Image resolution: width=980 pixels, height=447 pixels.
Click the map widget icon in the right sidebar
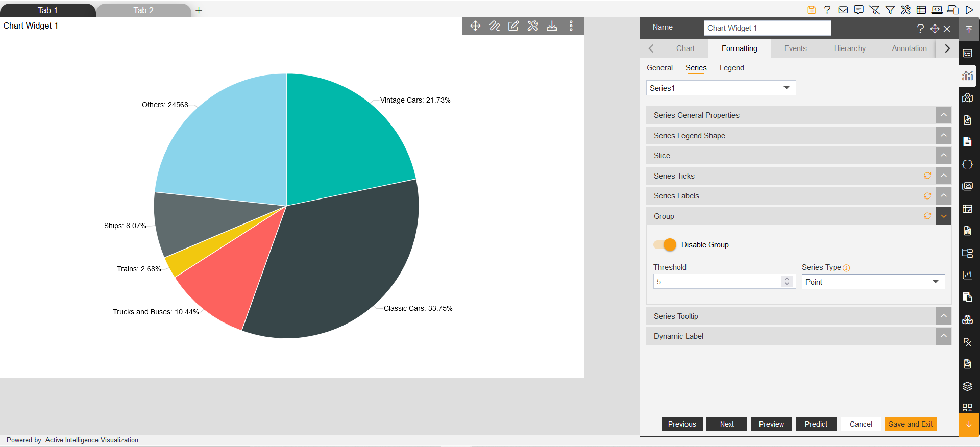967,97
